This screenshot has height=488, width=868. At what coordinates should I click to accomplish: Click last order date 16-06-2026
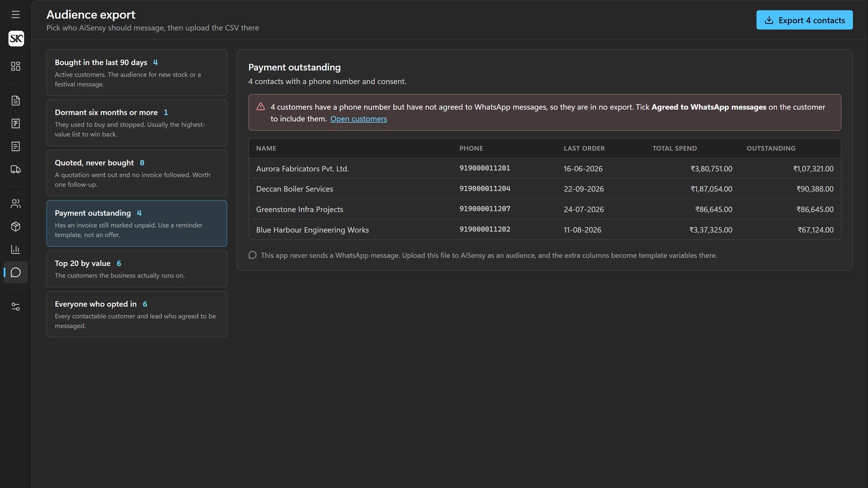(583, 169)
